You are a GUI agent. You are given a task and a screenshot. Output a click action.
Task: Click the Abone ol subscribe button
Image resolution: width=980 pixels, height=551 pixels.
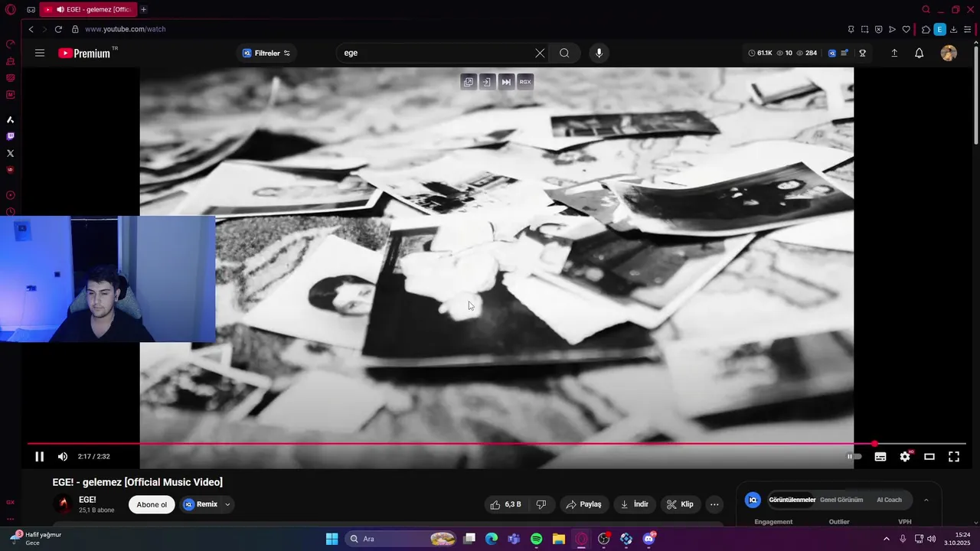point(152,504)
